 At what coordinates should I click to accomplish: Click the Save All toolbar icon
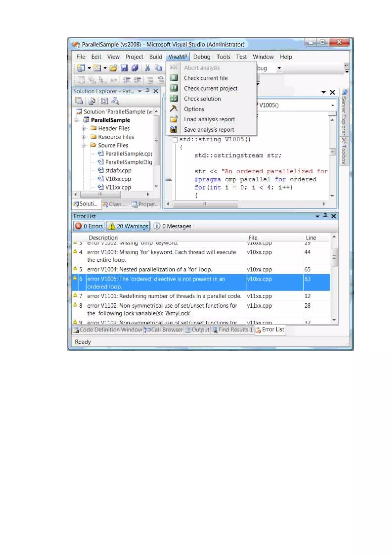click(135, 68)
